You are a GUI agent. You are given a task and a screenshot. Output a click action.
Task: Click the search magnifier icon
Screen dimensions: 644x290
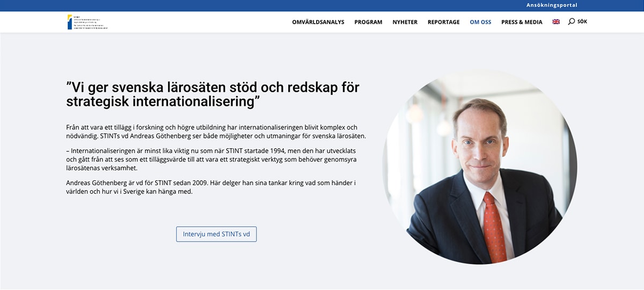(x=571, y=21)
